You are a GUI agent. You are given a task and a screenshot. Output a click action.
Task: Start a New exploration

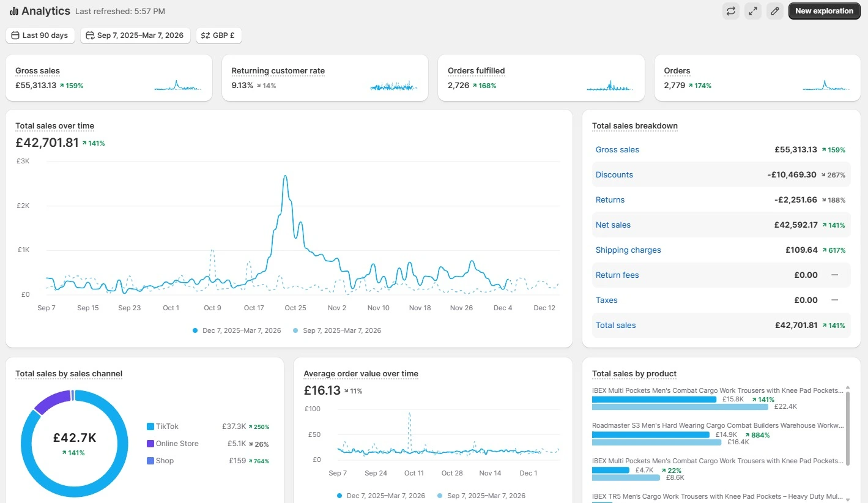click(x=824, y=11)
